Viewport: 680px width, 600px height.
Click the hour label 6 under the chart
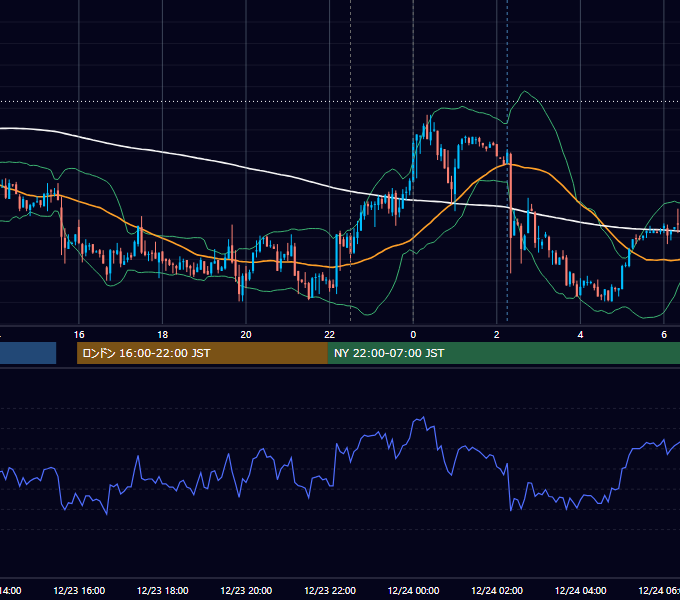[664, 335]
